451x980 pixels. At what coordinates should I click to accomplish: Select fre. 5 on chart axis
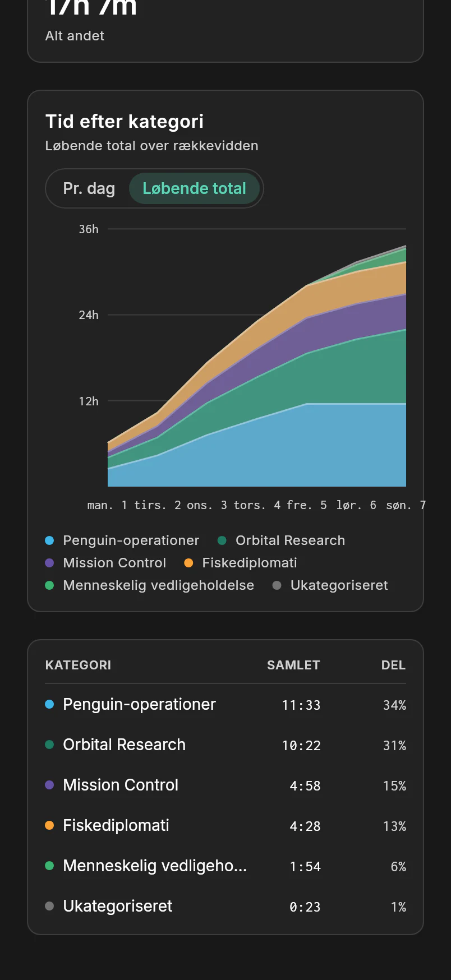click(306, 505)
